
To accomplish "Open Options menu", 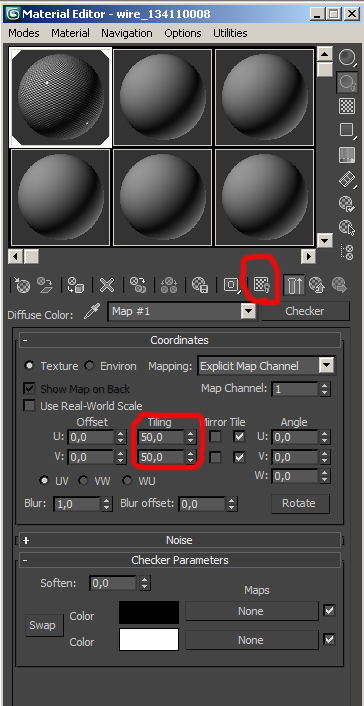I will click(x=182, y=33).
